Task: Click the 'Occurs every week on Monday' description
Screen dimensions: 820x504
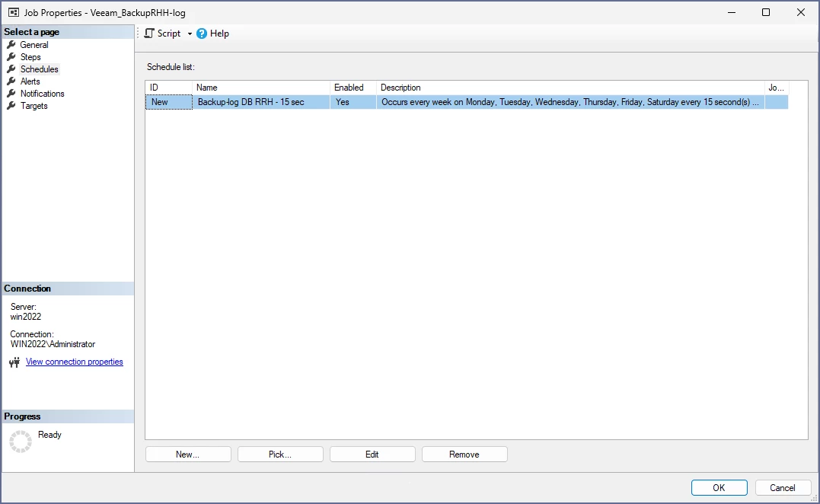Action: pyautogui.click(x=570, y=102)
